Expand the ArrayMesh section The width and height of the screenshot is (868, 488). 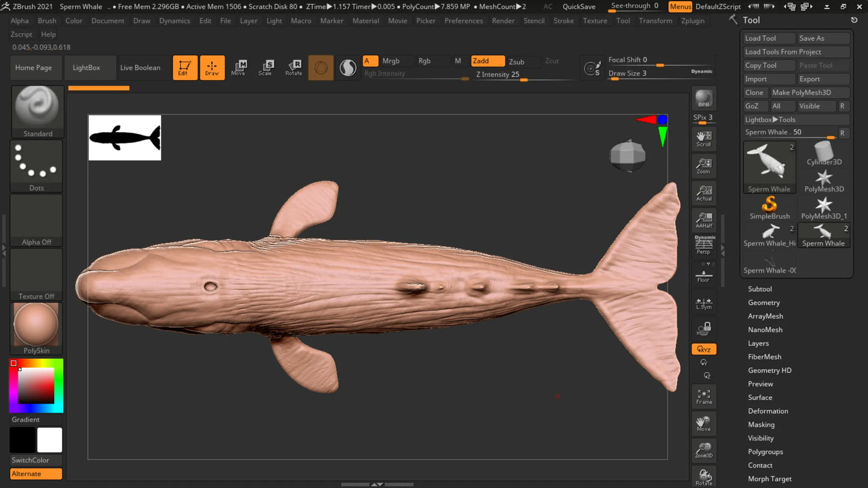pos(765,316)
